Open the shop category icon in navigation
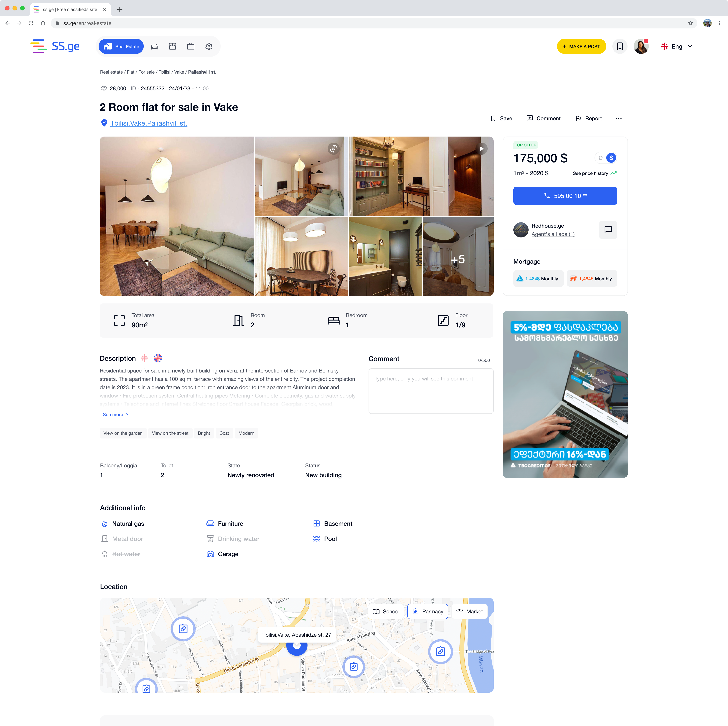This screenshot has height=726, width=728. [173, 46]
